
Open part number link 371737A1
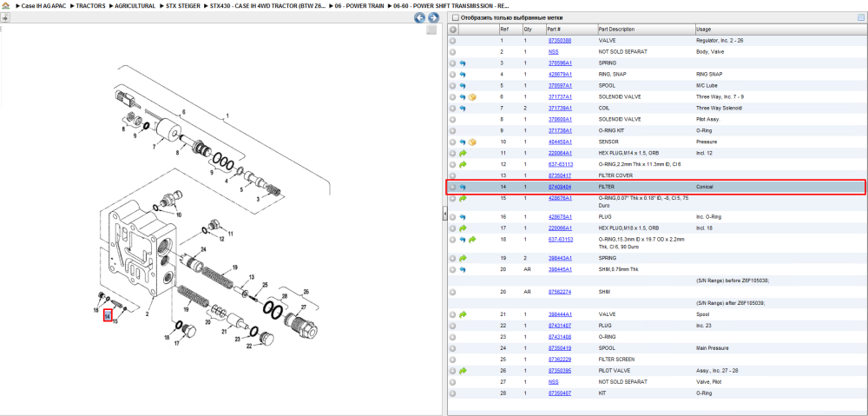point(560,97)
